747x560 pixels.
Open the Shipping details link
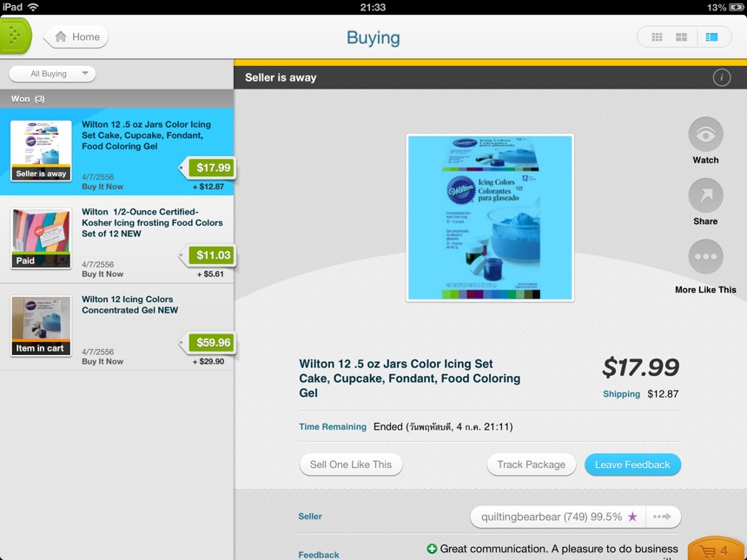[621, 394]
